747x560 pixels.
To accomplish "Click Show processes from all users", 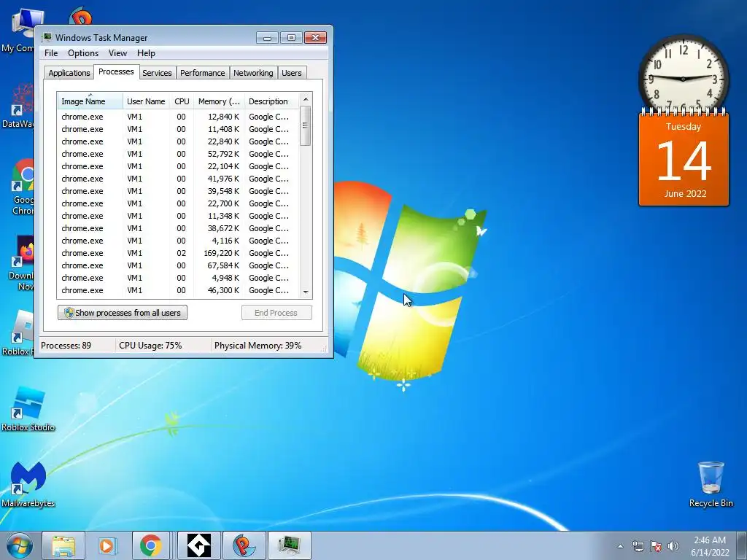I will (x=123, y=313).
